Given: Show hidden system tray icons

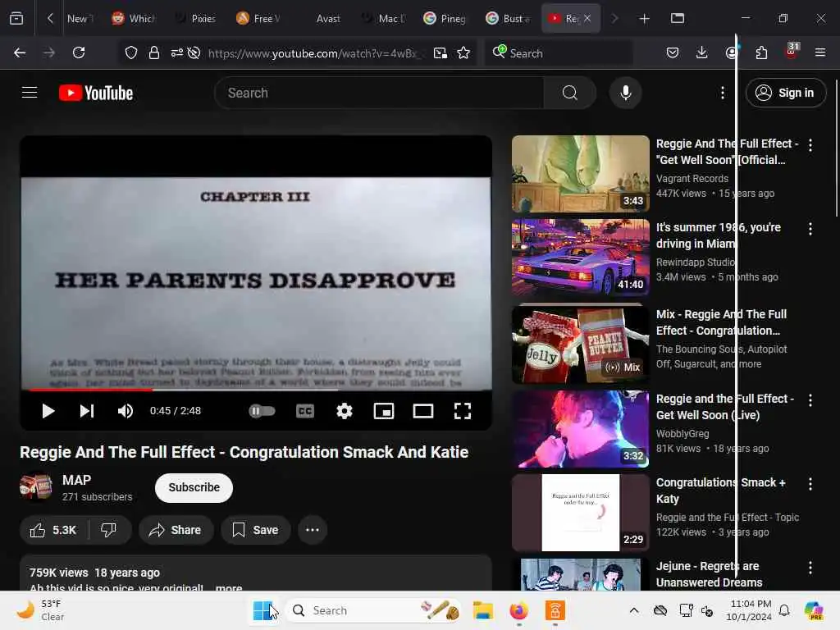Looking at the screenshot, I should [634, 610].
